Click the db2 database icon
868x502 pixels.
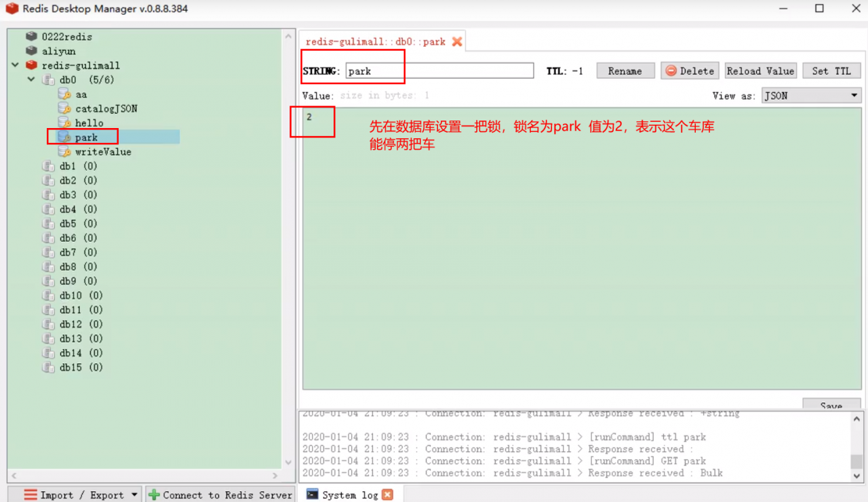tap(48, 180)
